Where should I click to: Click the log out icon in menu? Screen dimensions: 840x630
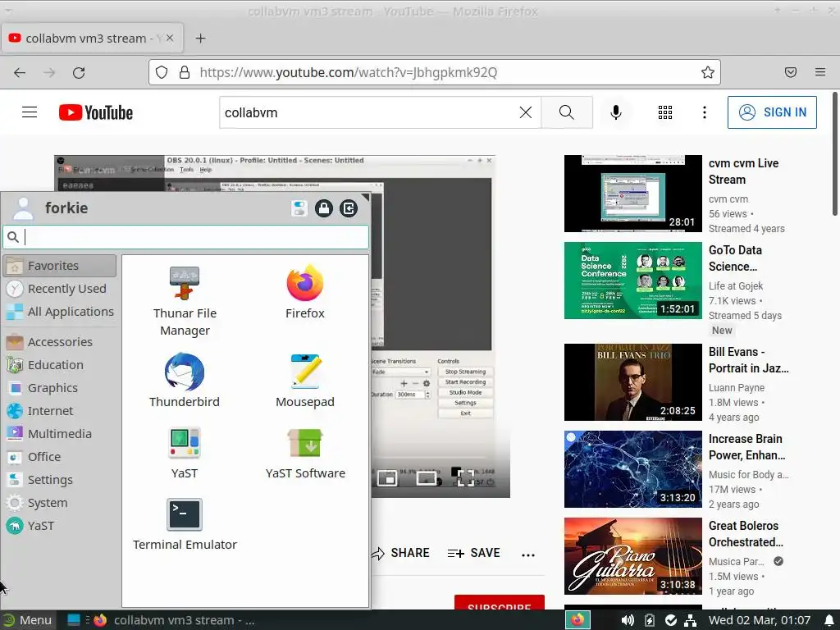tap(348, 208)
